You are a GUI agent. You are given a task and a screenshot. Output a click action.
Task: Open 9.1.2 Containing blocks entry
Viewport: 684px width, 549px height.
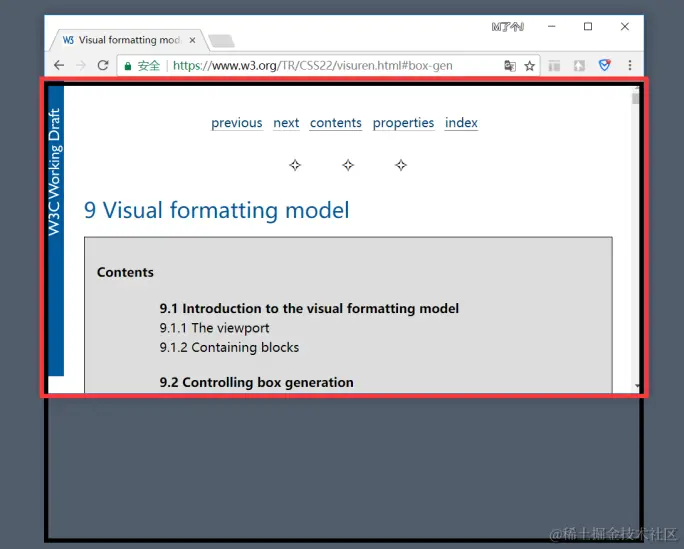[x=229, y=348]
